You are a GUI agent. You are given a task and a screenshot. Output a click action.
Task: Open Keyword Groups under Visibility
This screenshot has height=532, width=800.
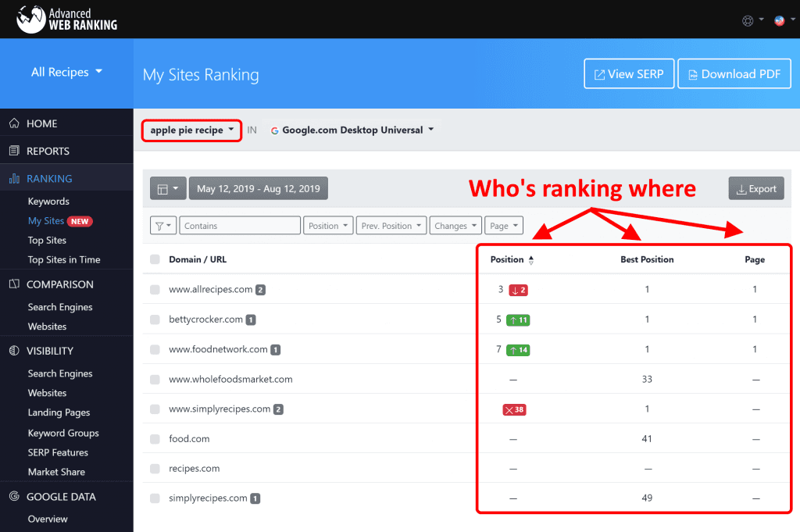pos(63,433)
